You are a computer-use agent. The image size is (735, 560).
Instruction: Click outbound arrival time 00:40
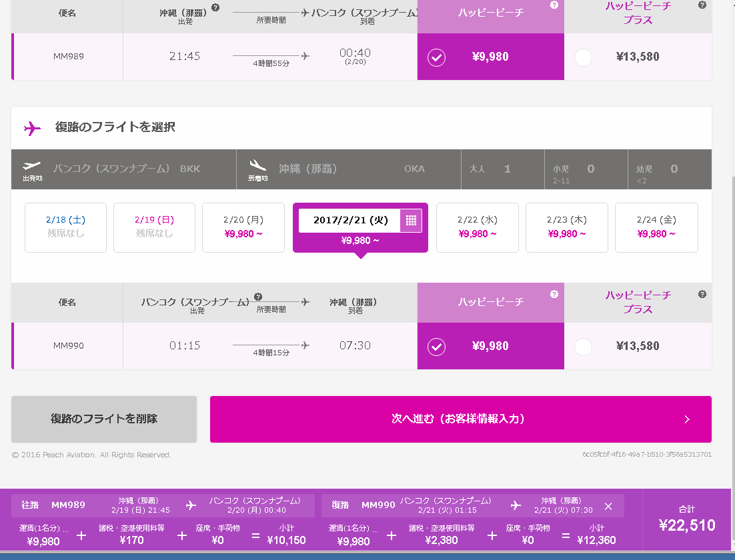[355, 53]
